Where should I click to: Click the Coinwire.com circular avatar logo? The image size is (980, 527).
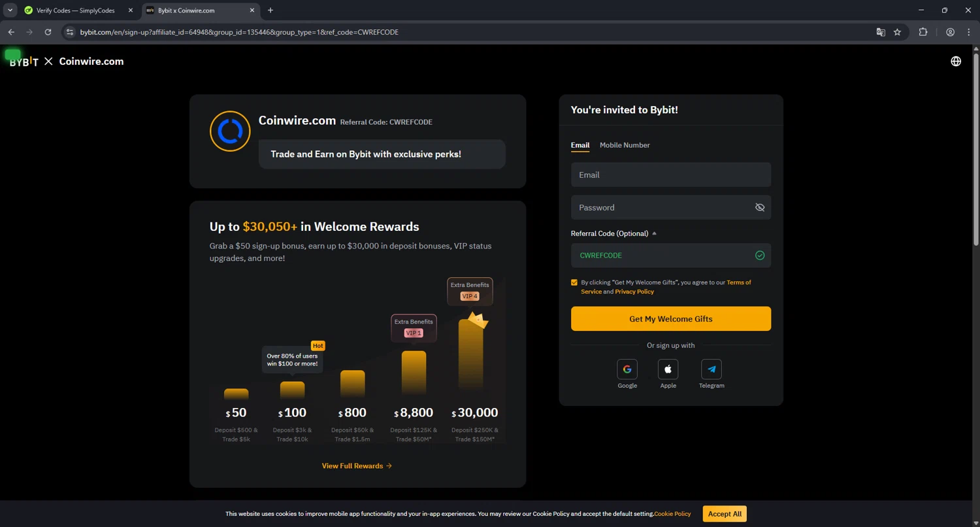[230, 131]
